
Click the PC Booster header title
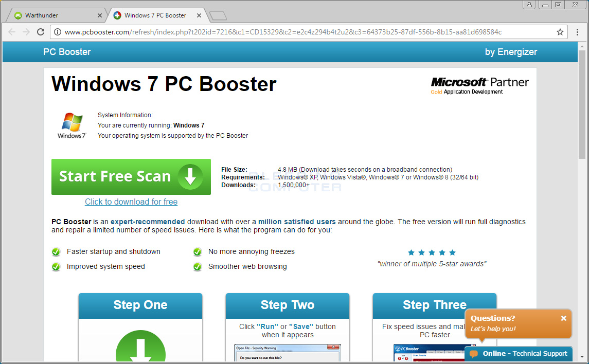67,52
